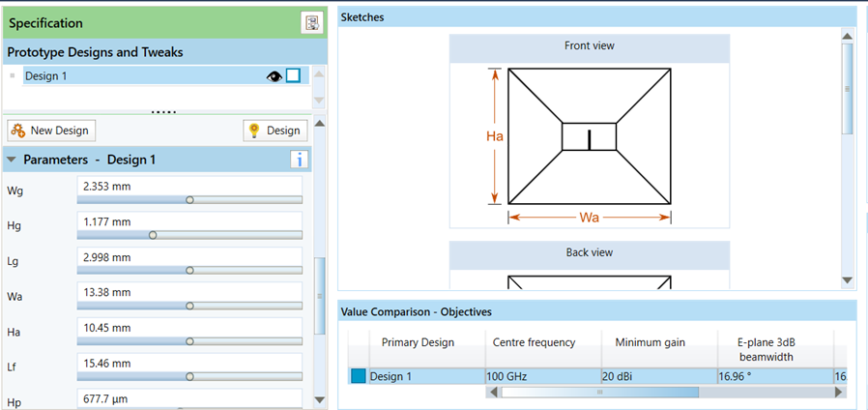Click the Specification panel header
This screenshot has height=410, width=868.
165,23
